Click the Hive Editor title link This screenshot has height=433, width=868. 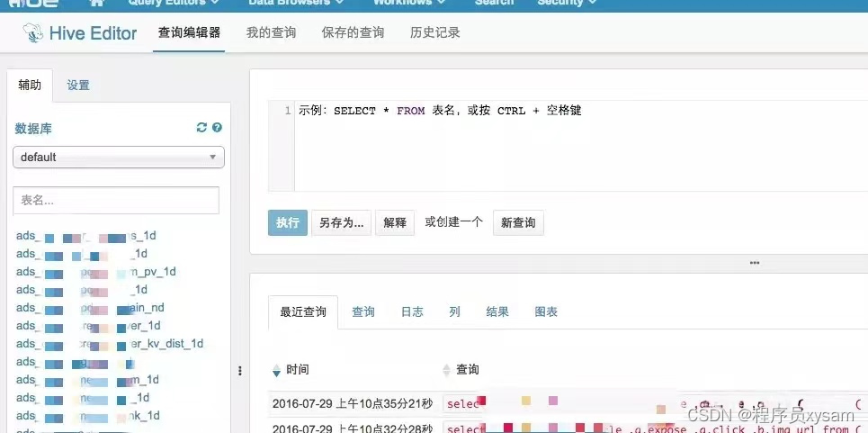click(93, 33)
